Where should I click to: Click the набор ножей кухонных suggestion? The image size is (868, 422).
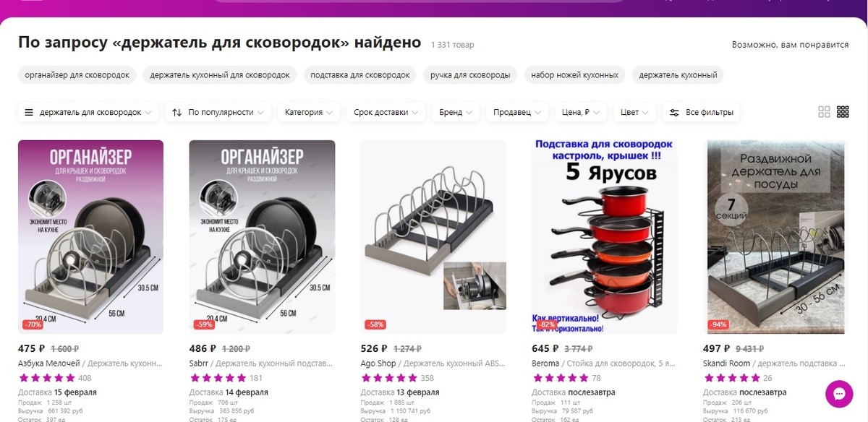(574, 75)
